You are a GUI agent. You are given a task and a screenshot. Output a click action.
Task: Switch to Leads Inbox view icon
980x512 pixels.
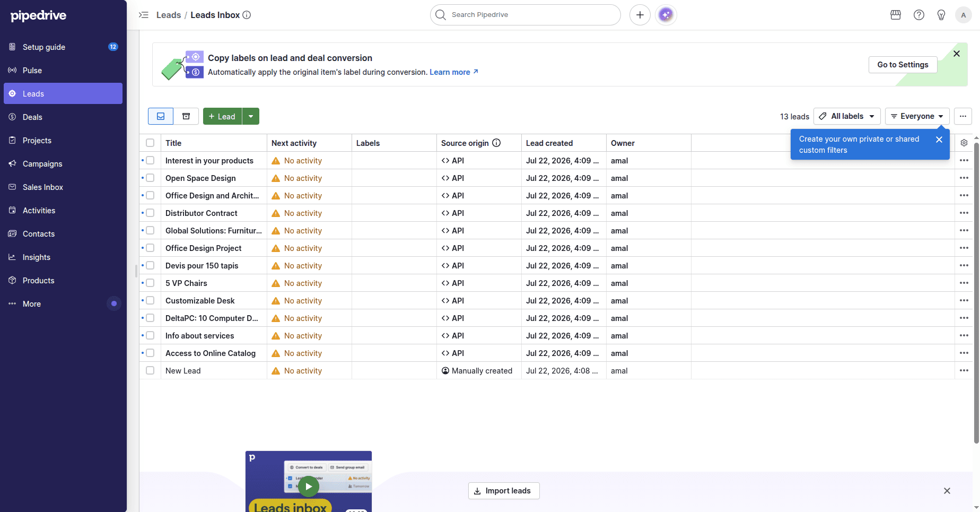[x=161, y=116]
